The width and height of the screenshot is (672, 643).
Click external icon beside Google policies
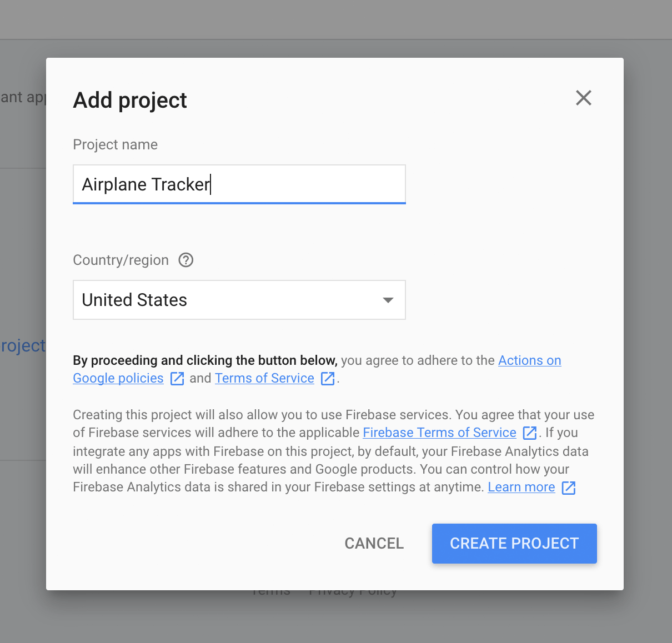coord(177,379)
